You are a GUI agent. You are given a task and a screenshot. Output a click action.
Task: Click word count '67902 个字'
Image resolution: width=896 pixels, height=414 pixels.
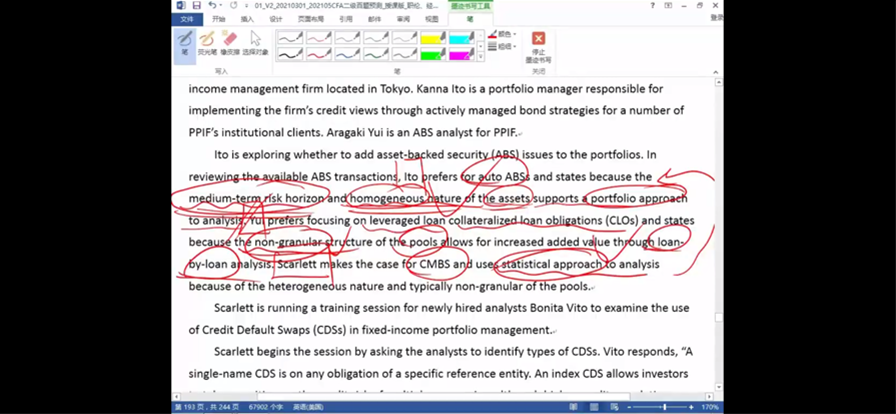266,407
